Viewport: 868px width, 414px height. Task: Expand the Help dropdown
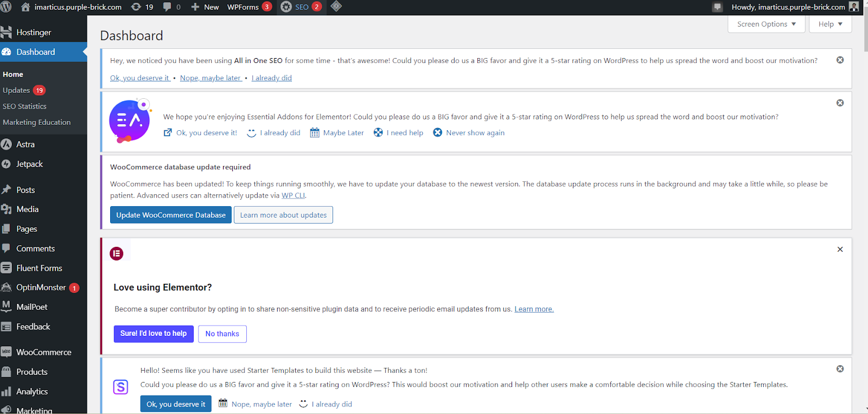tap(831, 24)
